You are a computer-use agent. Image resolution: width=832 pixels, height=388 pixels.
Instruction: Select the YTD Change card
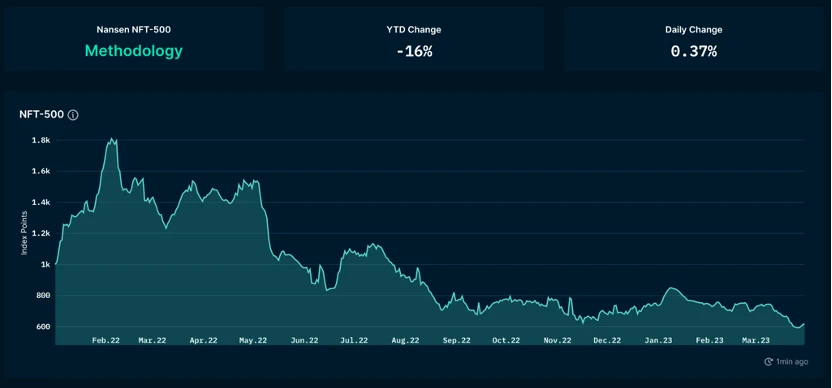coord(413,39)
